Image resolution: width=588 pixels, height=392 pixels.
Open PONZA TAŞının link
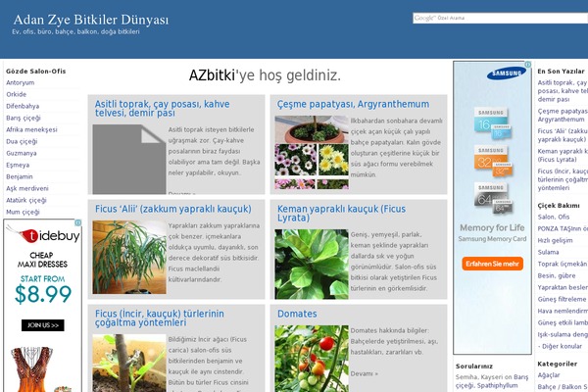point(563,228)
